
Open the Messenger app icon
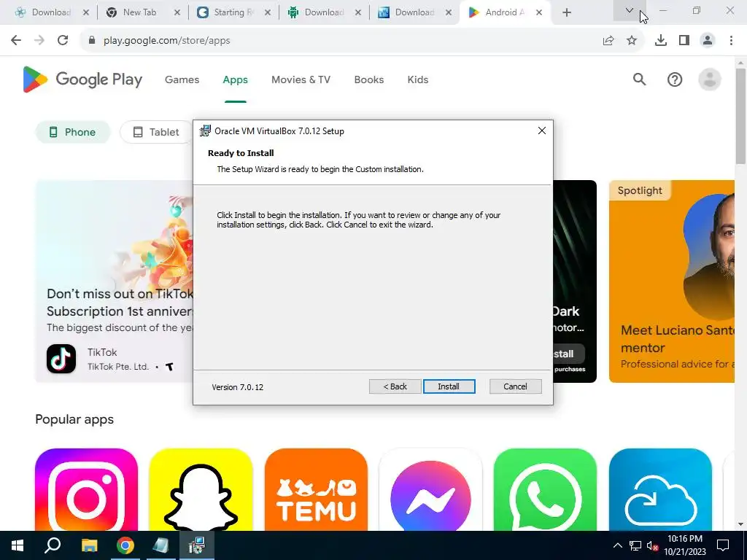pyautogui.click(x=430, y=489)
